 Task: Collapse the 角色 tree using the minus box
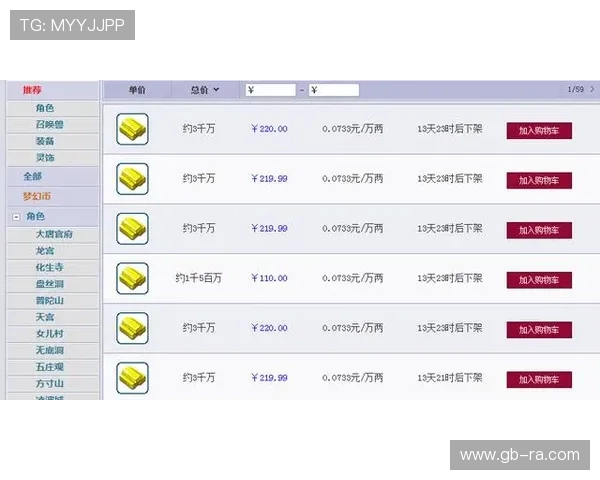coord(16,217)
